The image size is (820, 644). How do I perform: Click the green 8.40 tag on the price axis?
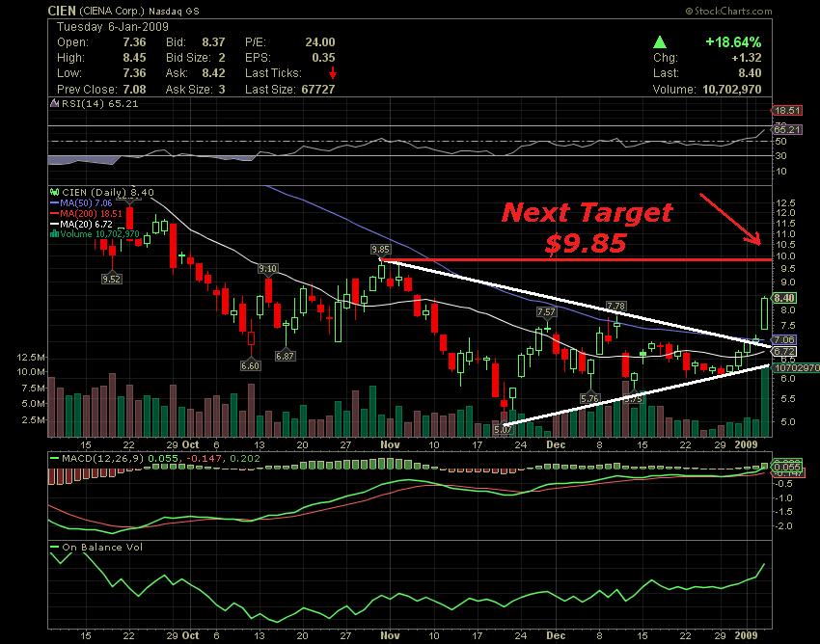[x=784, y=298]
